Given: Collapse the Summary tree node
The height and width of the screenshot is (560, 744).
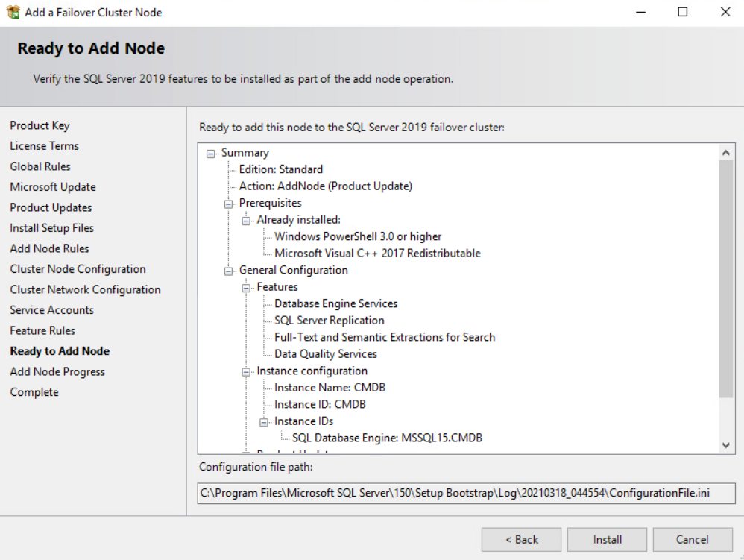Looking at the screenshot, I should [211, 154].
